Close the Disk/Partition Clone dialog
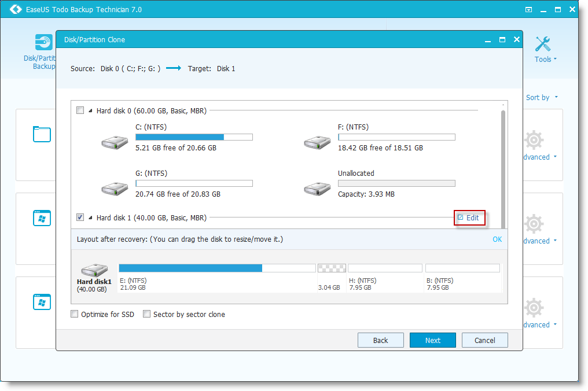588x391 pixels. coord(517,39)
